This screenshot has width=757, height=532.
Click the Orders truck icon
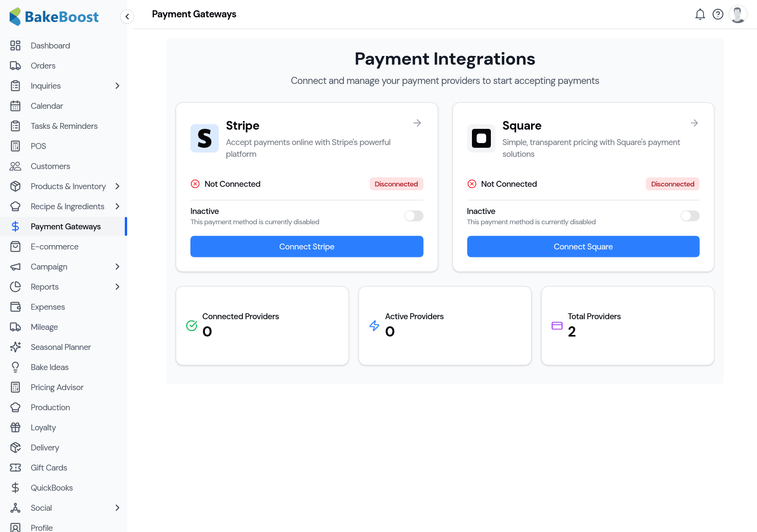(15, 66)
